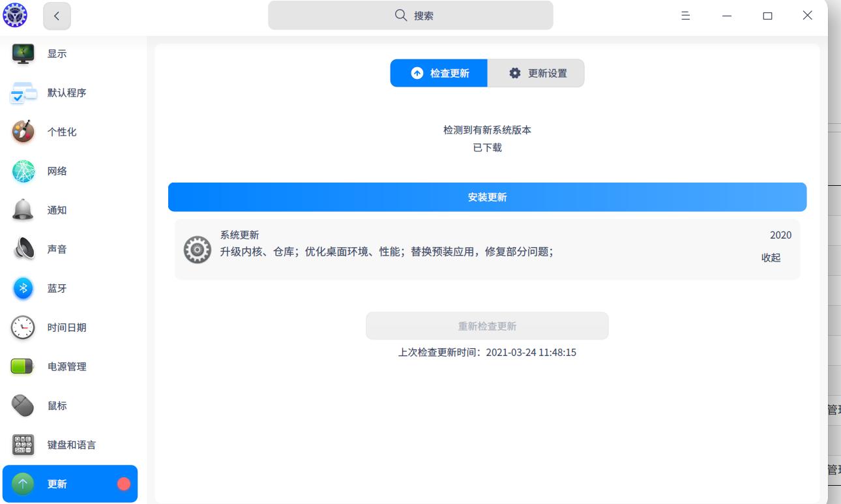Screen dimensions: 841x504
Task: Click the 安装更新 button
Action: point(487,197)
